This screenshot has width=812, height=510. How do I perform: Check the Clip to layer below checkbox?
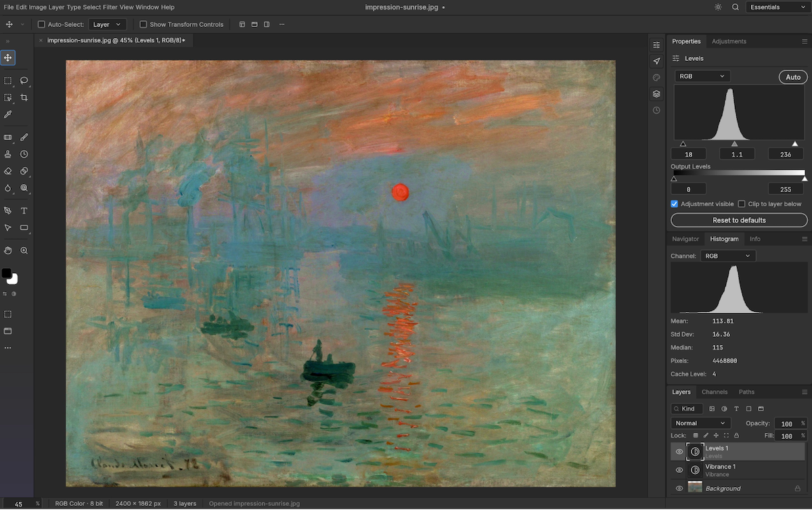pyautogui.click(x=742, y=204)
